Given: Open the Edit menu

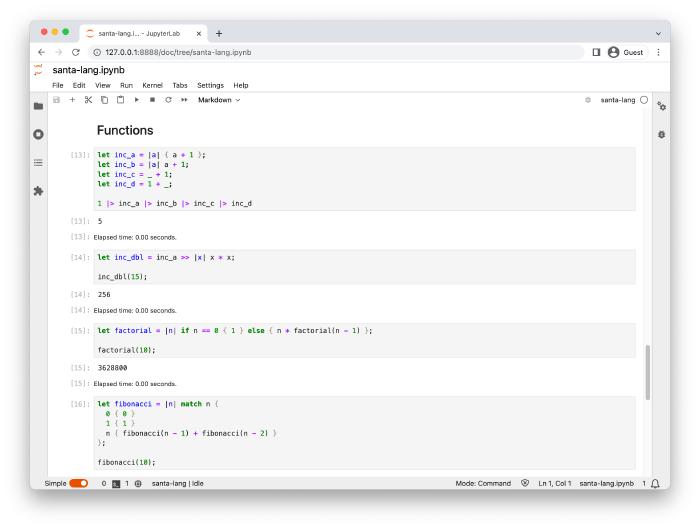Looking at the screenshot, I should pyautogui.click(x=79, y=85).
